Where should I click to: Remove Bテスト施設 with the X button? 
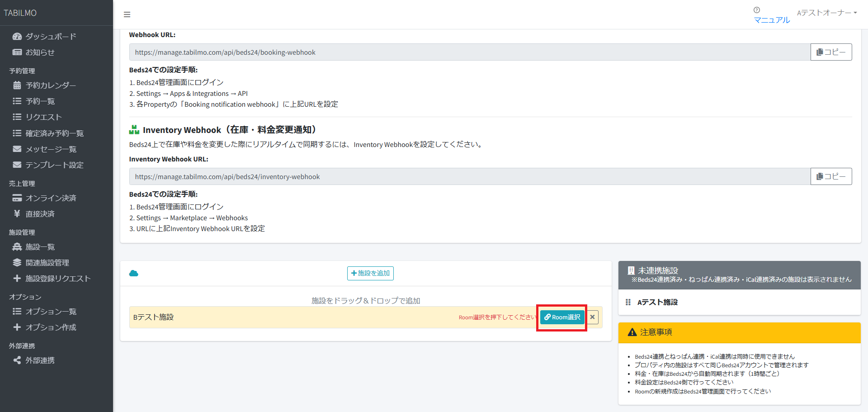[x=592, y=317]
